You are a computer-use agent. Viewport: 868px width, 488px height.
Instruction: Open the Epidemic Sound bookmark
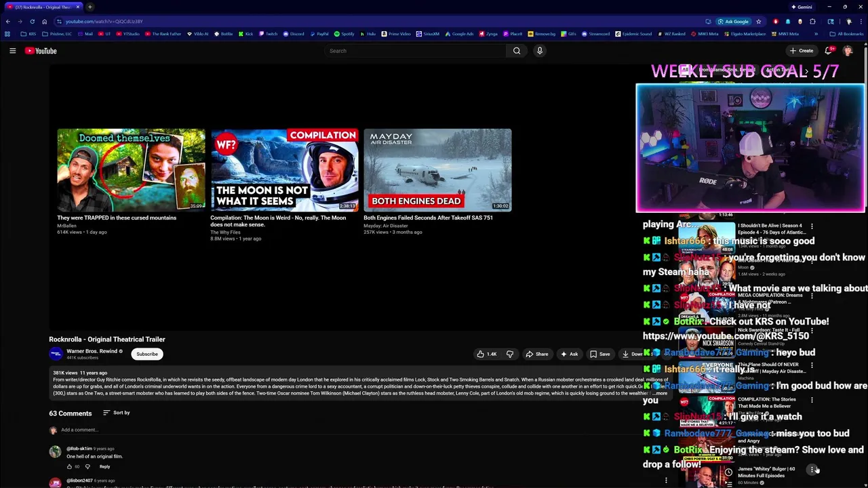[633, 34]
